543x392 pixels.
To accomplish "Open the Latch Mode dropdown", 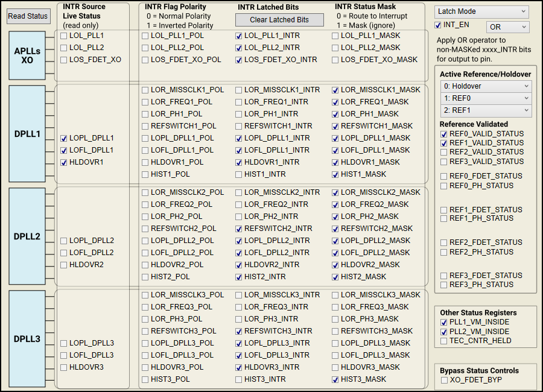I will click(x=481, y=11).
